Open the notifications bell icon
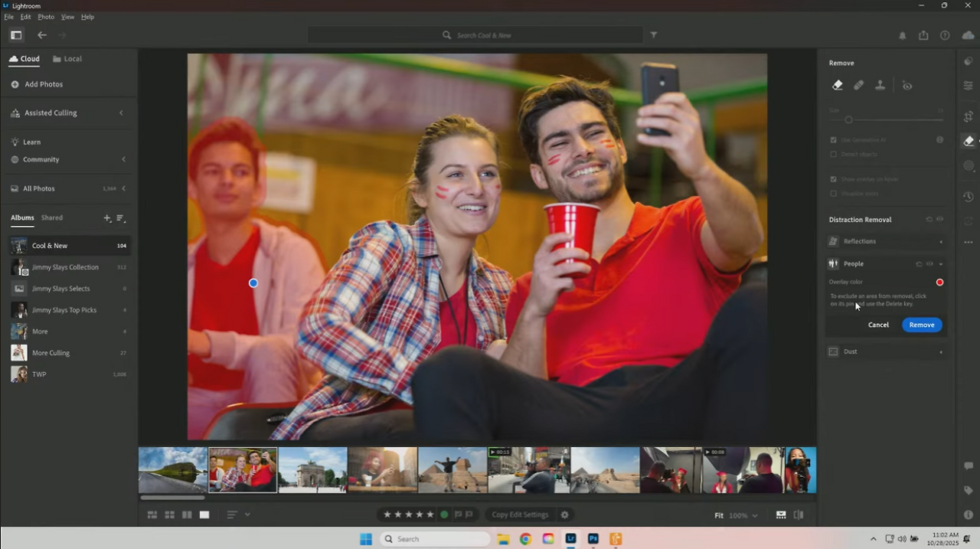Viewport: 980px width, 549px height. pyautogui.click(x=902, y=35)
